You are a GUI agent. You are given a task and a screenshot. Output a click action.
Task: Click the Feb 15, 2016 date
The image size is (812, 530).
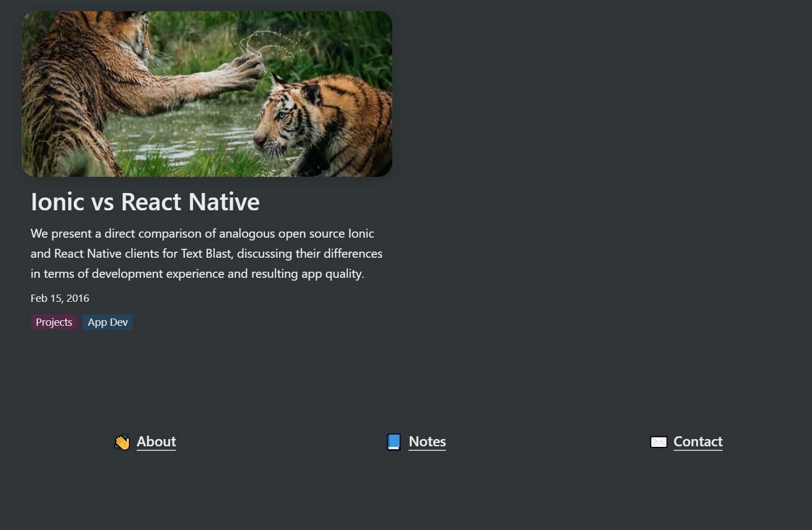[60, 298]
